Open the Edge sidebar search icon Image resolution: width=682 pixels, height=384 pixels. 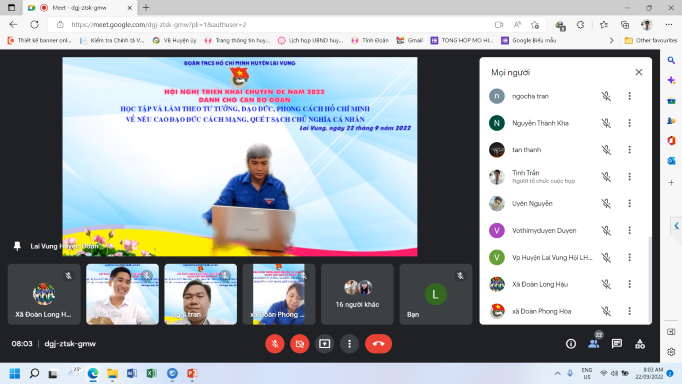pos(671,60)
